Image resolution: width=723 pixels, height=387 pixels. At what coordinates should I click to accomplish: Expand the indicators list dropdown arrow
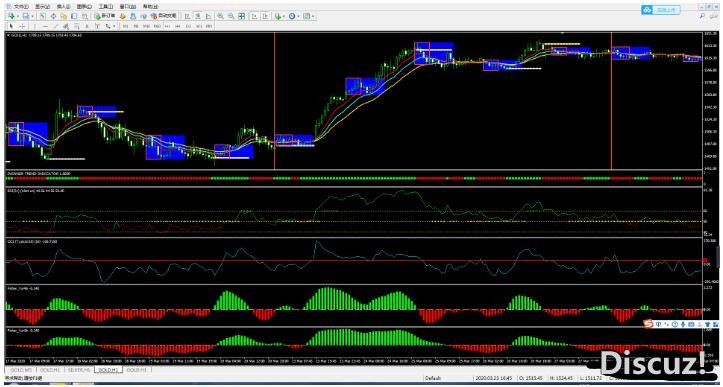click(x=284, y=16)
